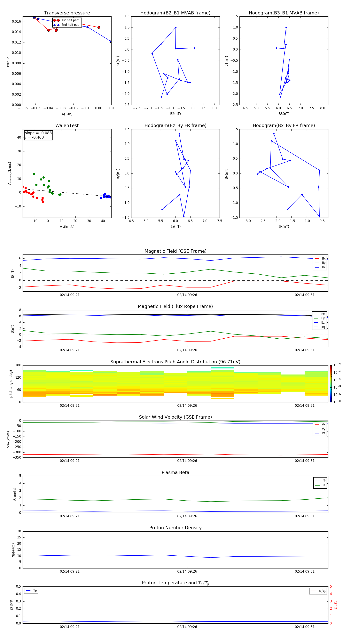
Task: Click the 'Np(#/cc)' axis label
Action: (x=13, y=550)
